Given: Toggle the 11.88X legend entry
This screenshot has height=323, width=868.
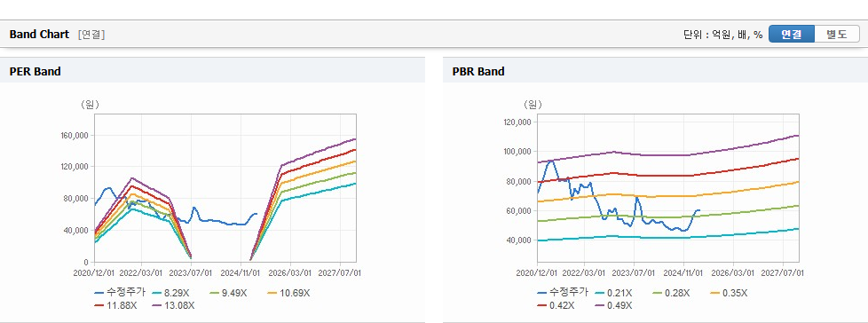Looking at the screenshot, I should click(116, 305).
